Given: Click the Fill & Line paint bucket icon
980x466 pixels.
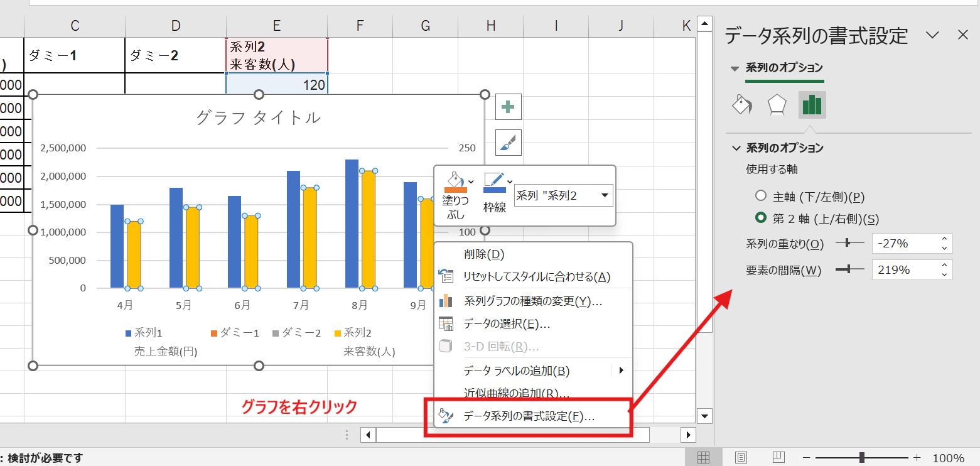Looking at the screenshot, I should click(742, 105).
